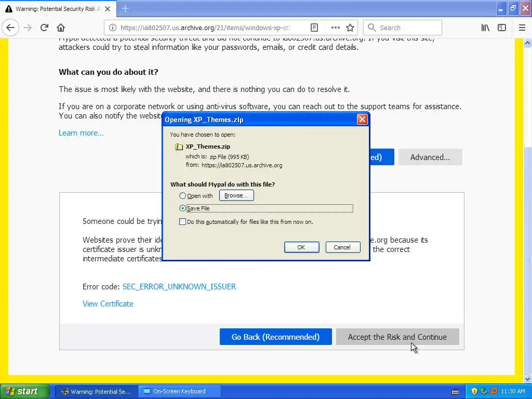Switch to Warning: Potential Se… taskbar item
The height and width of the screenshot is (399, 532).
(96, 392)
